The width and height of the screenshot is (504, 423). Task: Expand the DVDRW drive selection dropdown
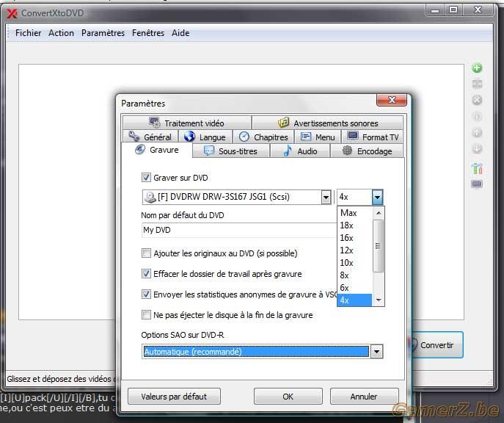pyautogui.click(x=326, y=198)
